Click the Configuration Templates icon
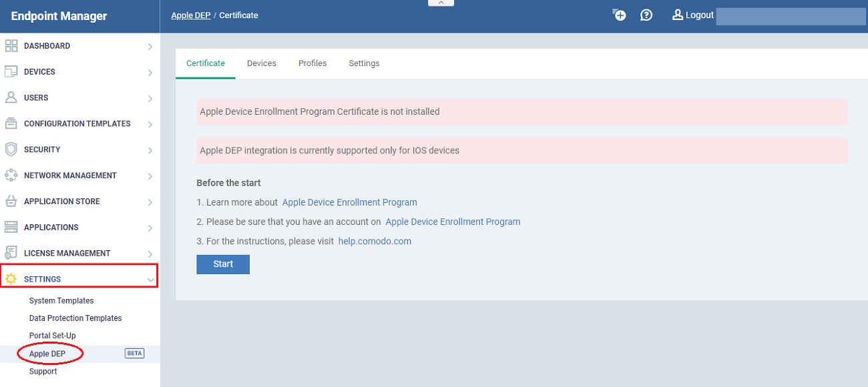The height and width of the screenshot is (387, 868). [x=11, y=123]
